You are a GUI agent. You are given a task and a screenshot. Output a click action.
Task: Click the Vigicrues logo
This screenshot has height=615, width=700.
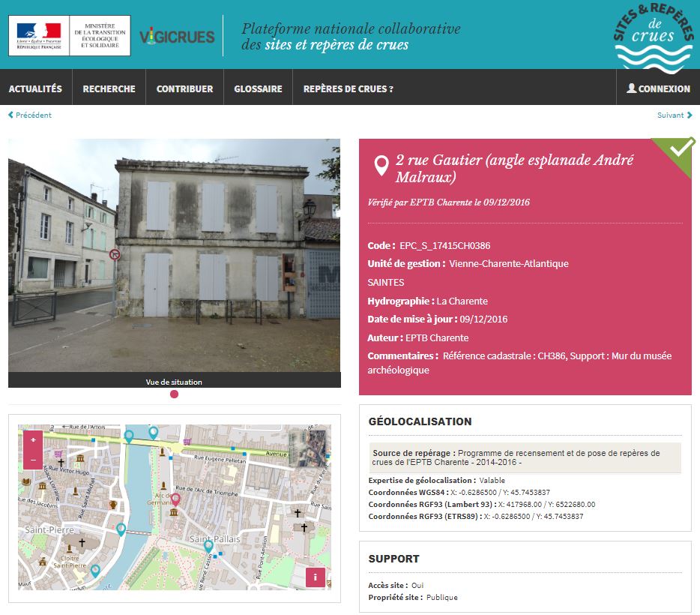point(177,37)
